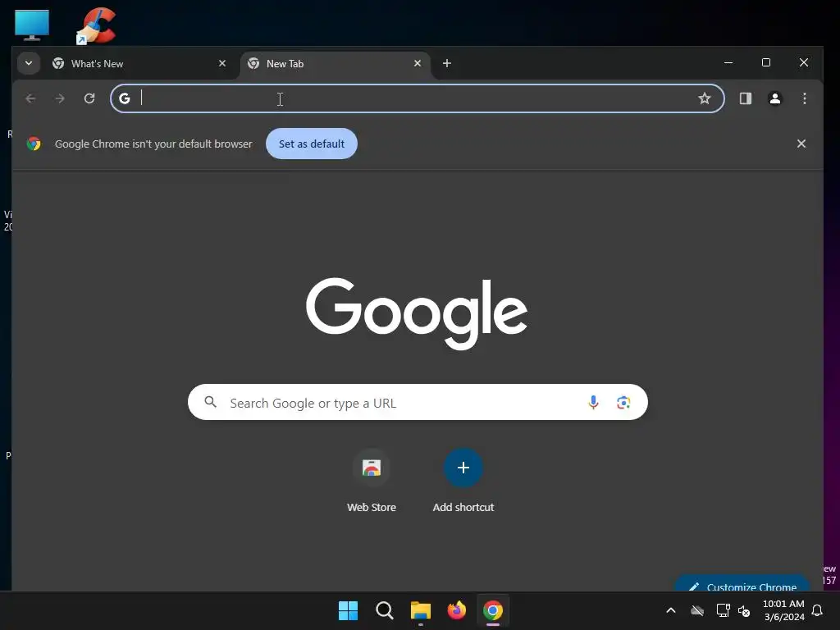
Task: Maximize the Chrome window
Action: [766, 62]
